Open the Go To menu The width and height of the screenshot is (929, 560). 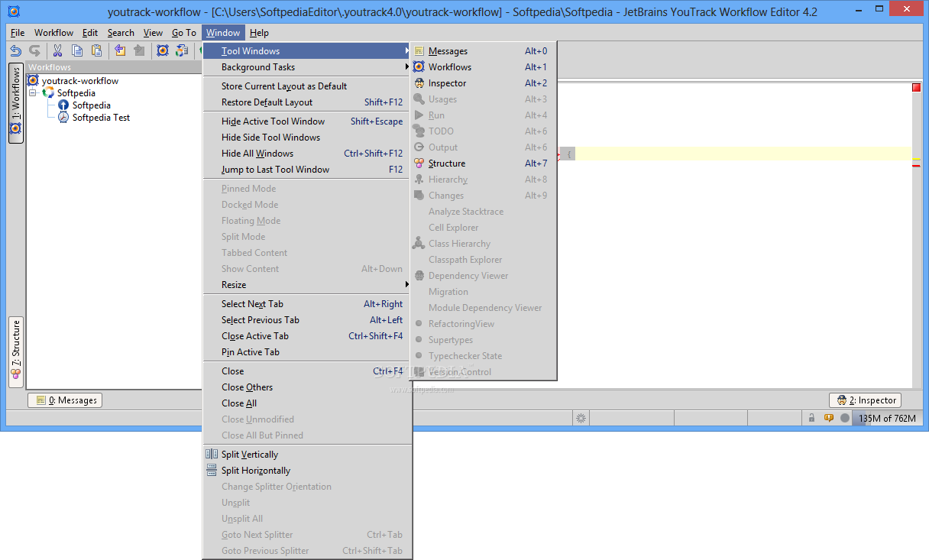[184, 33]
